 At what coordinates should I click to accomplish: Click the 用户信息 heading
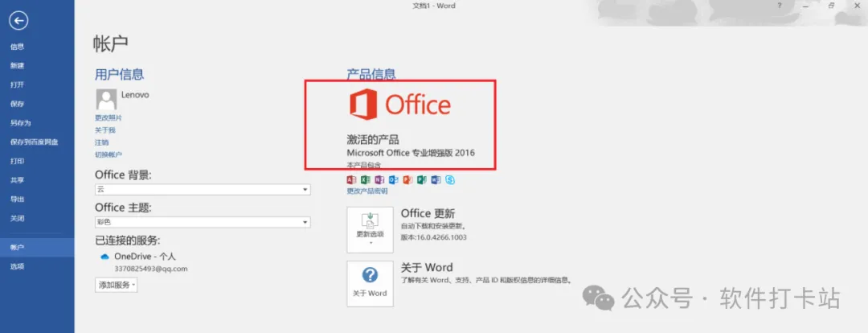coord(119,74)
